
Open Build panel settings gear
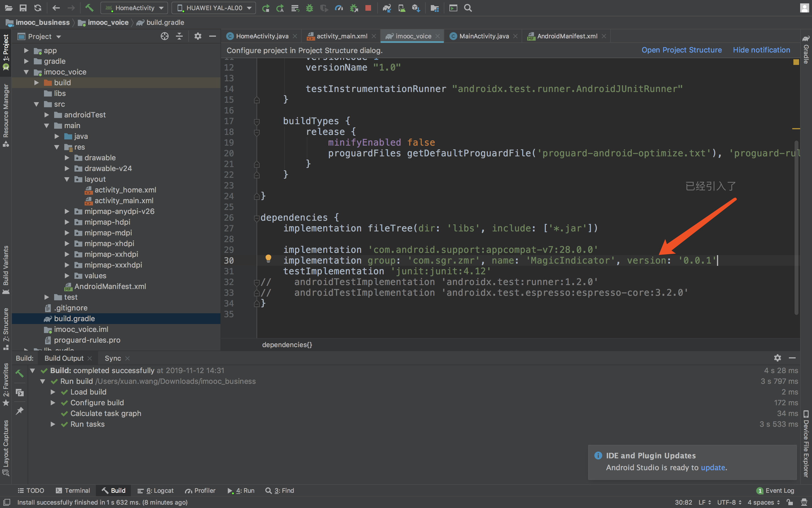777,358
